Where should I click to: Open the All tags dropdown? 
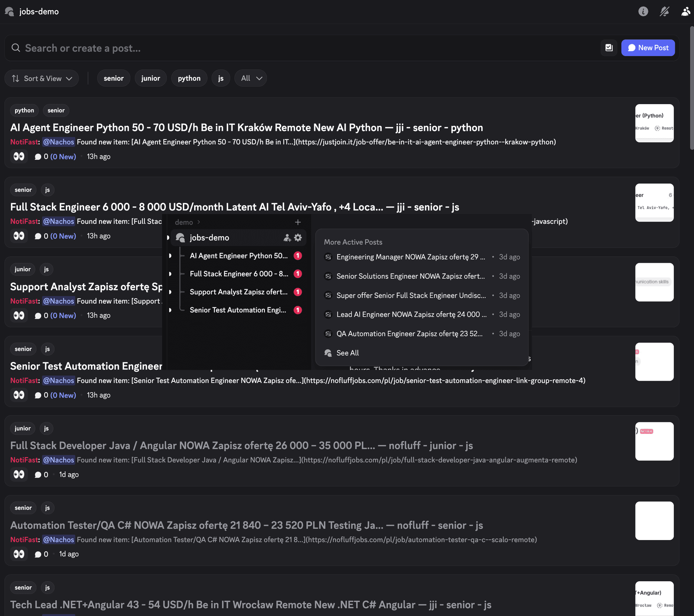[x=250, y=78]
